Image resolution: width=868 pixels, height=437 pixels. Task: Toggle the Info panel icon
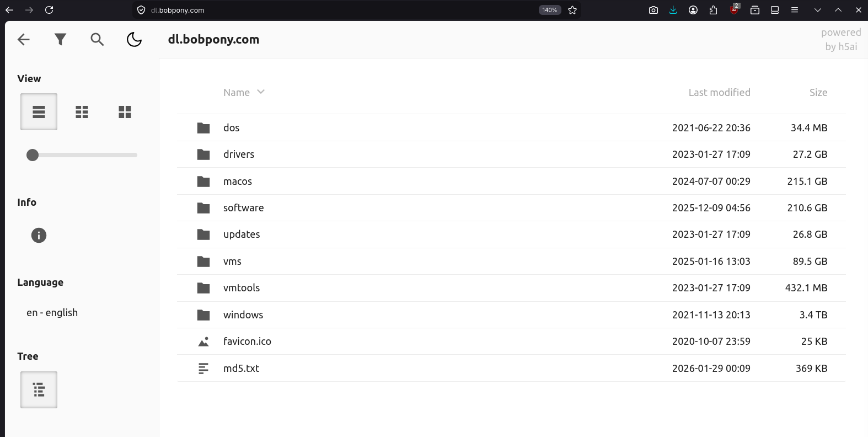pyautogui.click(x=39, y=236)
